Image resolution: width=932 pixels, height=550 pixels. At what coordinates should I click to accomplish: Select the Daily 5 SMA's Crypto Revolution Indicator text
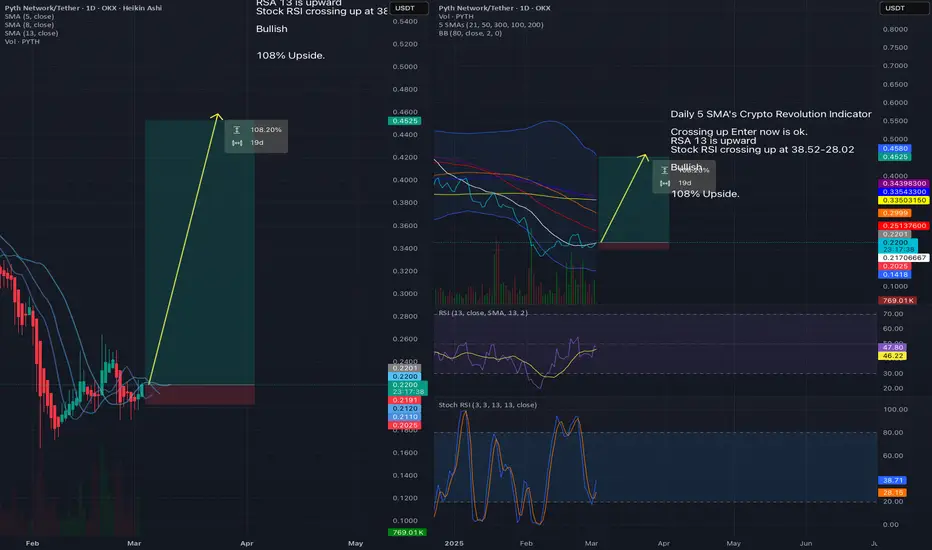click(x=771, y=114)
